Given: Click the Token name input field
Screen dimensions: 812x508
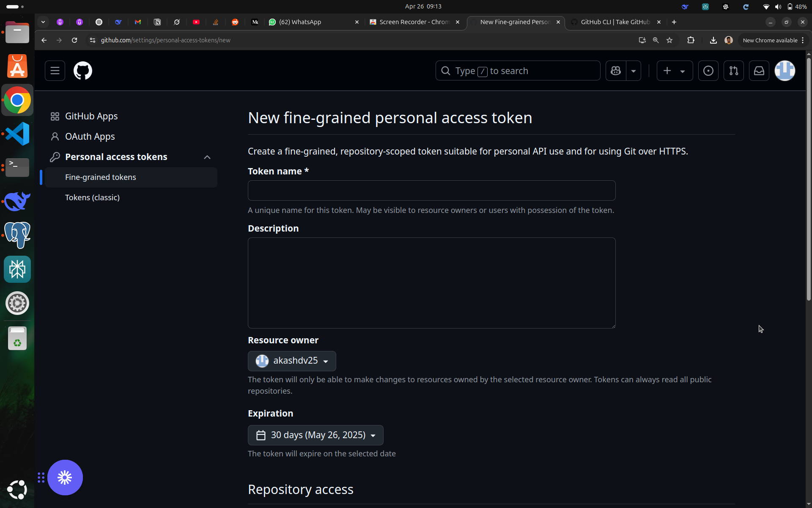Looking at the screenshot, I should [x=431, y=190].
